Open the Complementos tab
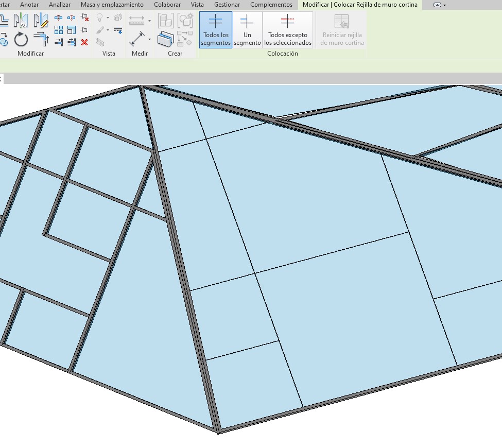Screen dimensions: 502x448 (271, 5)
